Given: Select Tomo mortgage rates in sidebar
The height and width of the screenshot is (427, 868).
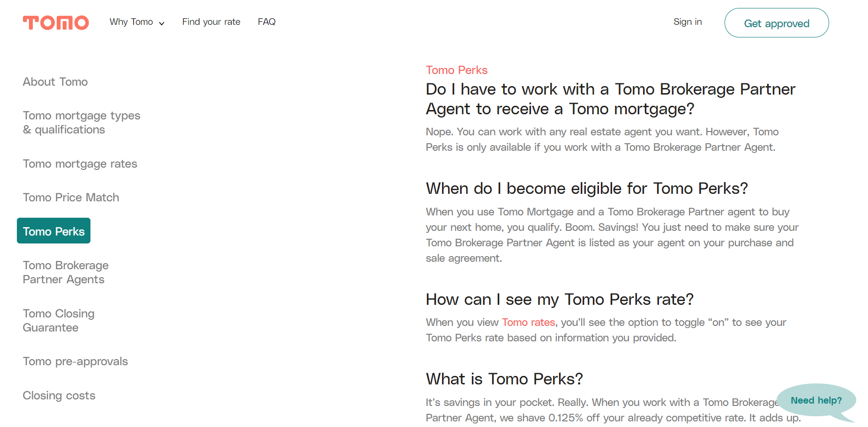Looking at the screenshot, I should 80,164.
